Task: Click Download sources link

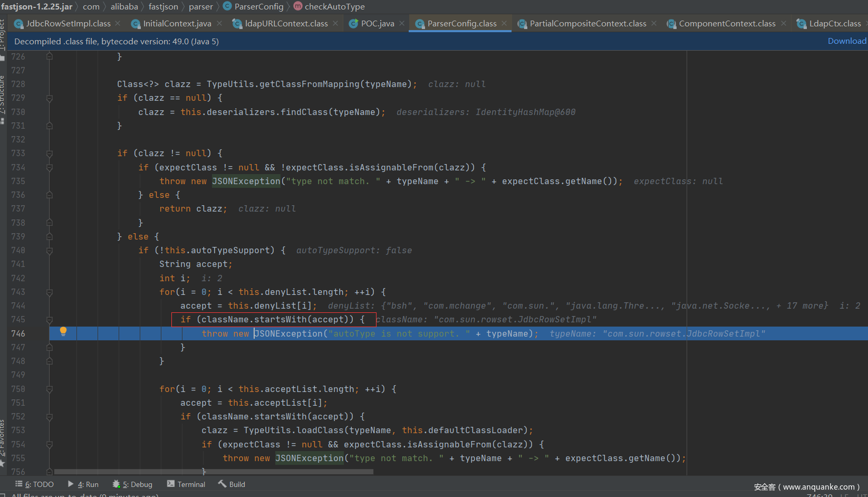Action: (x=847, y=41)
